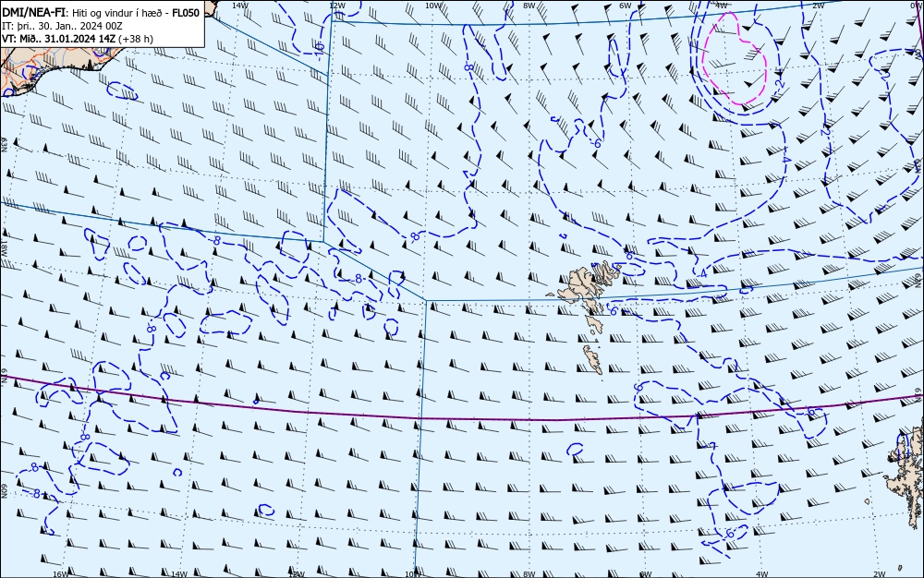Viewport: 924px width, 578px height.
Task: Click the main Faroe Islands landmass
Action: click(580, 285)
